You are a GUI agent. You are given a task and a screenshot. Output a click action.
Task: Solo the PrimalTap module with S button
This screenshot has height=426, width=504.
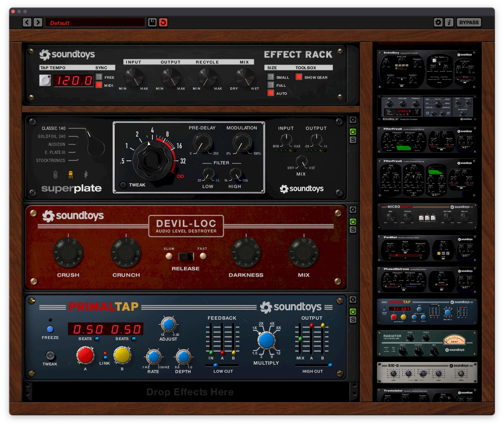(x=353, y=320)
